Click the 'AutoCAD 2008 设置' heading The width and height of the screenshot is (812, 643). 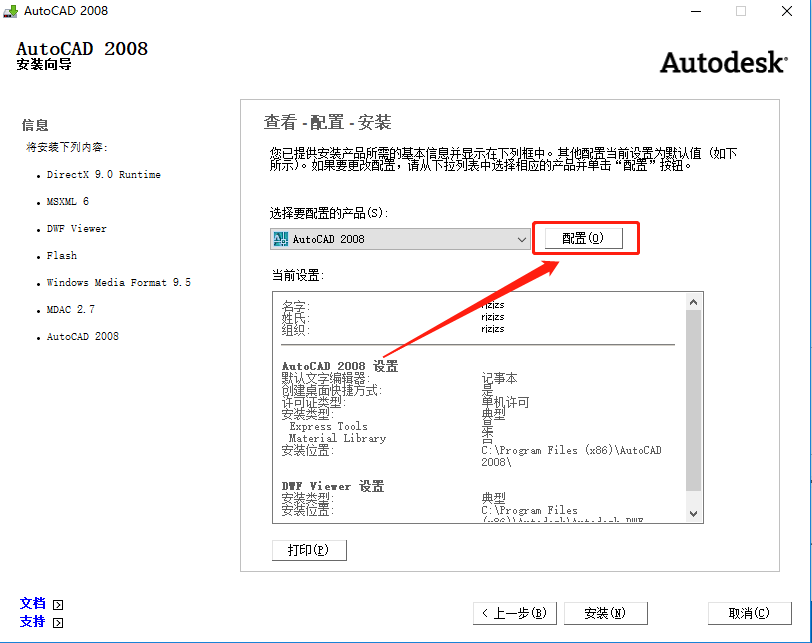340,366
